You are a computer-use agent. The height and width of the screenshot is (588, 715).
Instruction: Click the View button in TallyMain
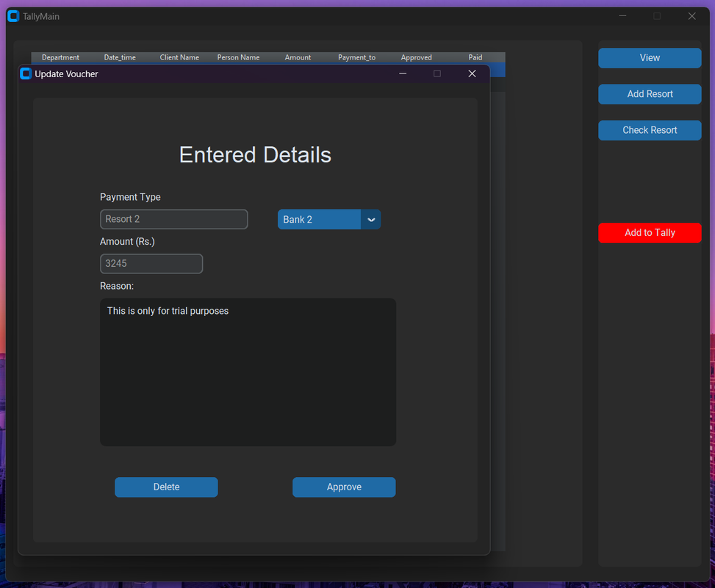pos(650,58)
